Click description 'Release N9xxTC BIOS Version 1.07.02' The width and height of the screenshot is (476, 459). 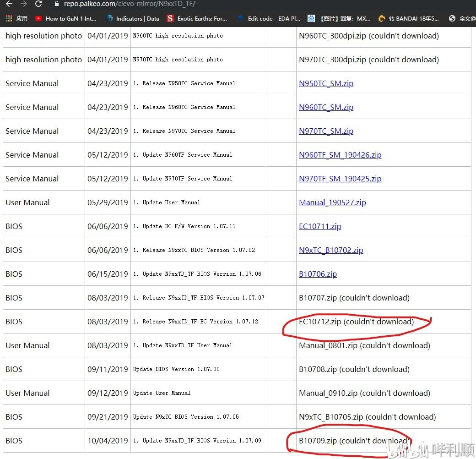point(194,250)
